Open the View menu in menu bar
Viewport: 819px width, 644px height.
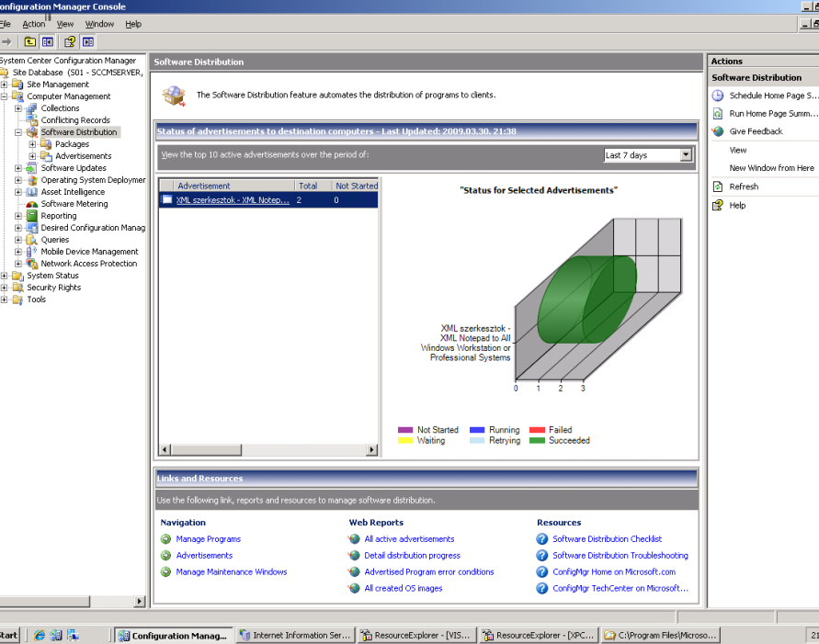[x=65, y=24]
